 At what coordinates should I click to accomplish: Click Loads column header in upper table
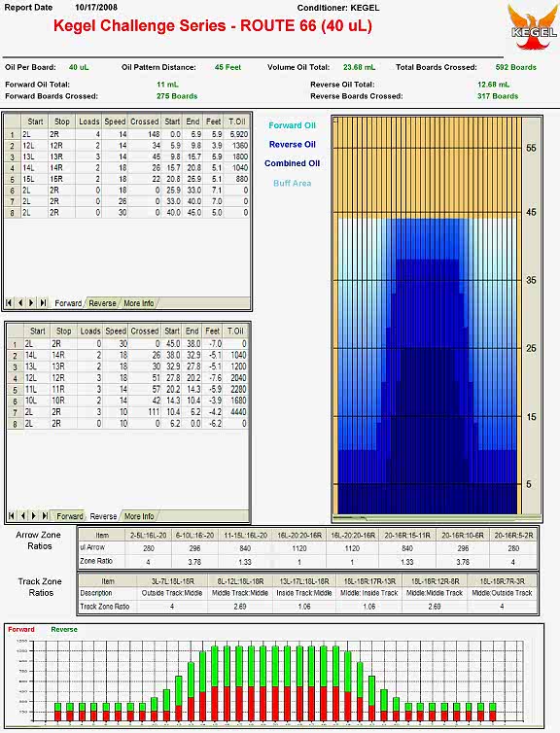[x=88, y=122]
